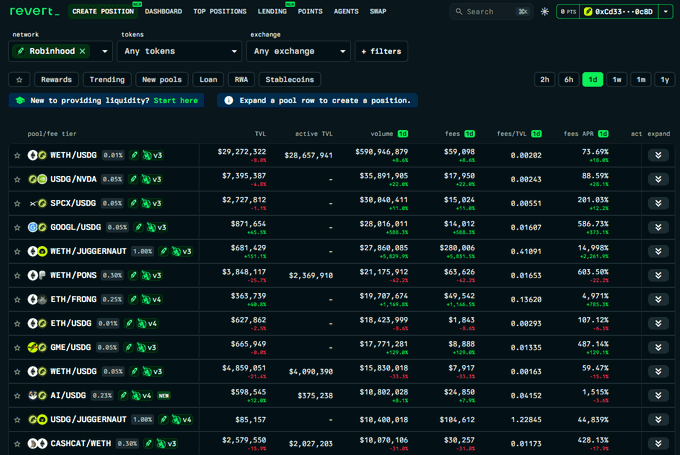Go to the Points tab
This screenshot has height=455, width=680.
310,12
